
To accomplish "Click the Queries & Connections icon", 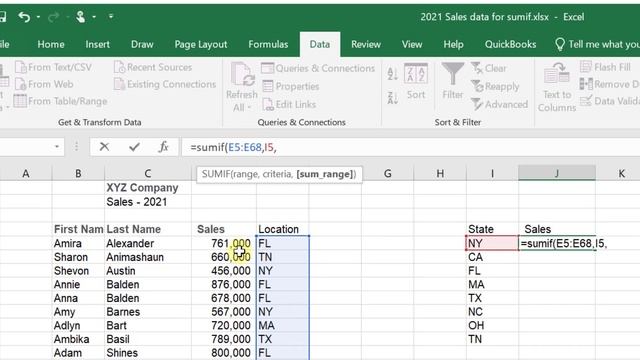I will (267, 68).
